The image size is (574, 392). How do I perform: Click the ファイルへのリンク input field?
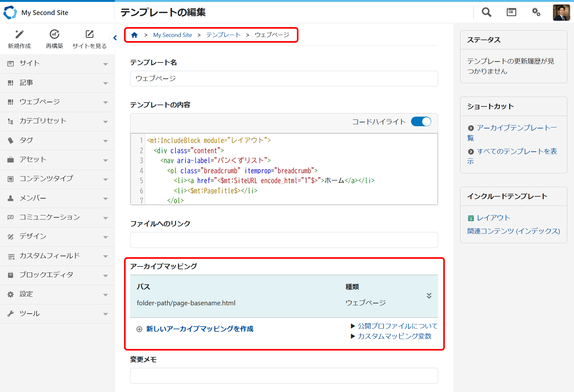284,240
